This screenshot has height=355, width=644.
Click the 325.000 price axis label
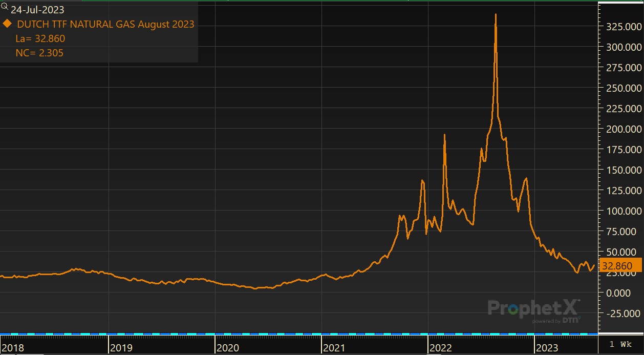click(x=621, y=27)
